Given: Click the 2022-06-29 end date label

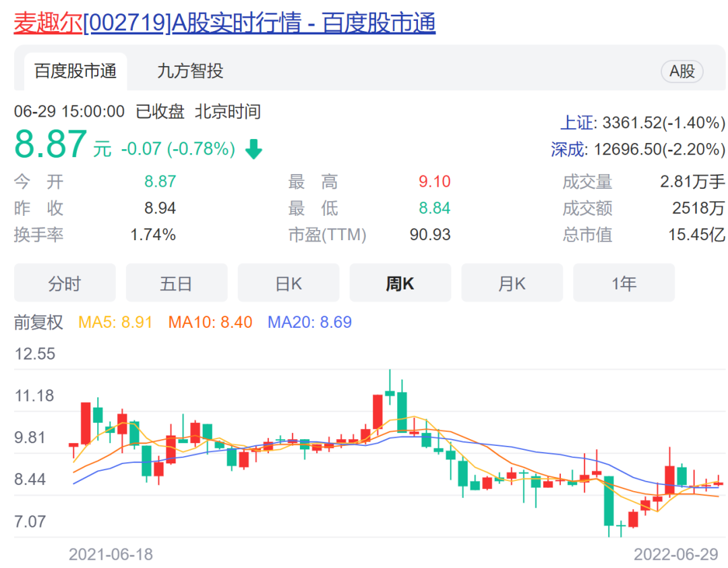Looking at the screenshot, I should [675, 555].
